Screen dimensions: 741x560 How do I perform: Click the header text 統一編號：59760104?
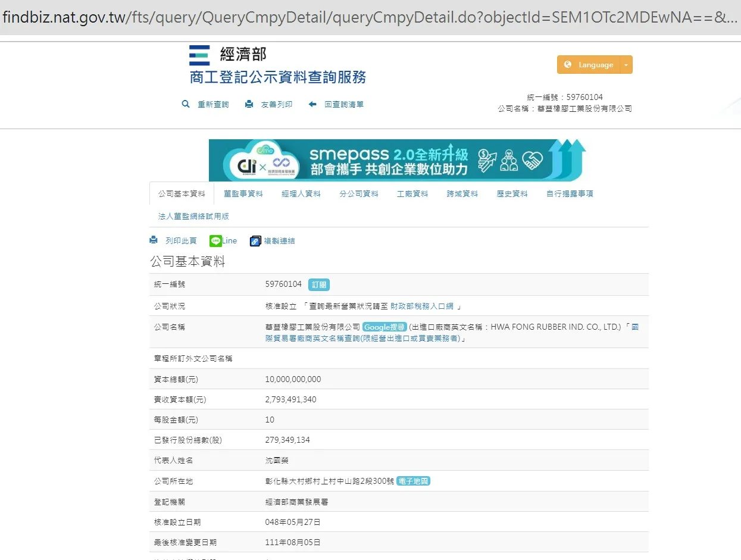coord(565,97)
